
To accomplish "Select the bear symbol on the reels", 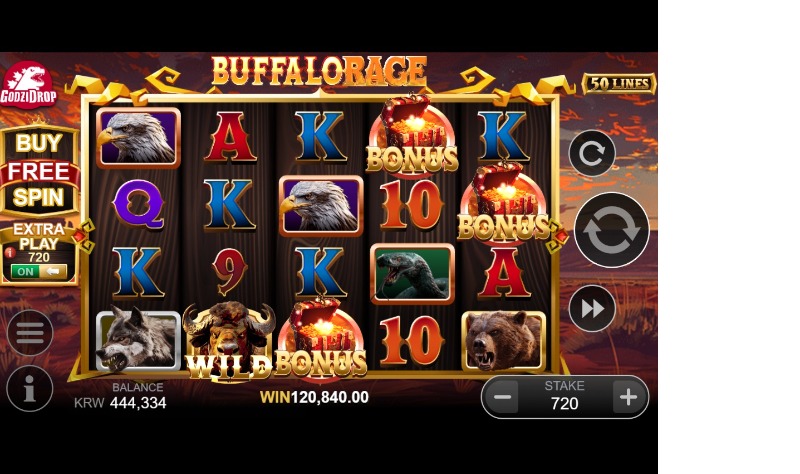I will pyautogui.click(x=503, y=340).
